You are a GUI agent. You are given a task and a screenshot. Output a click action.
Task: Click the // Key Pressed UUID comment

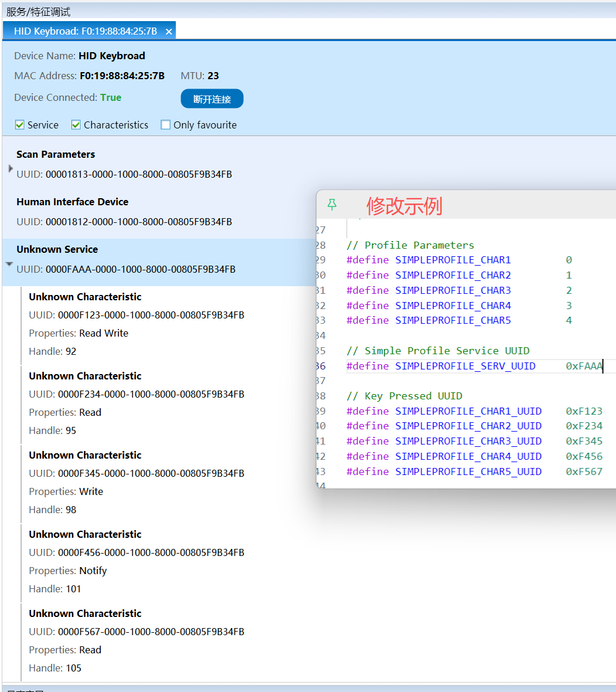pos(404,396)
